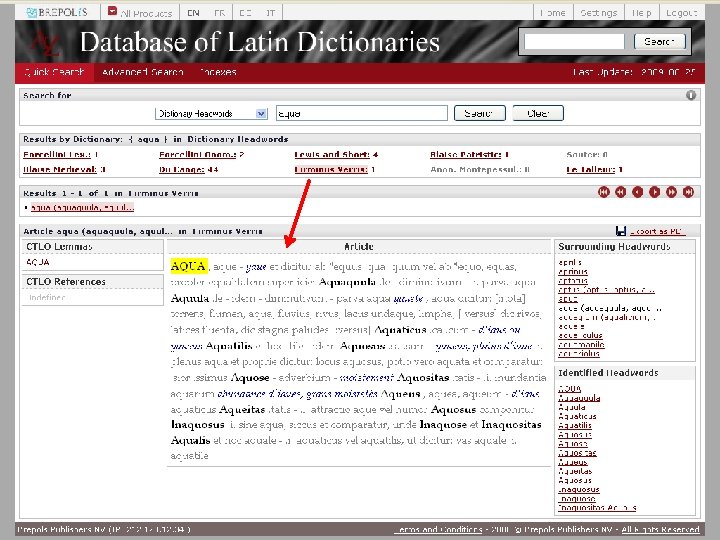The width and height of the screenshot is (720, 540).
Task: Click into the 'aqua' search input
Action: [362, 113]
